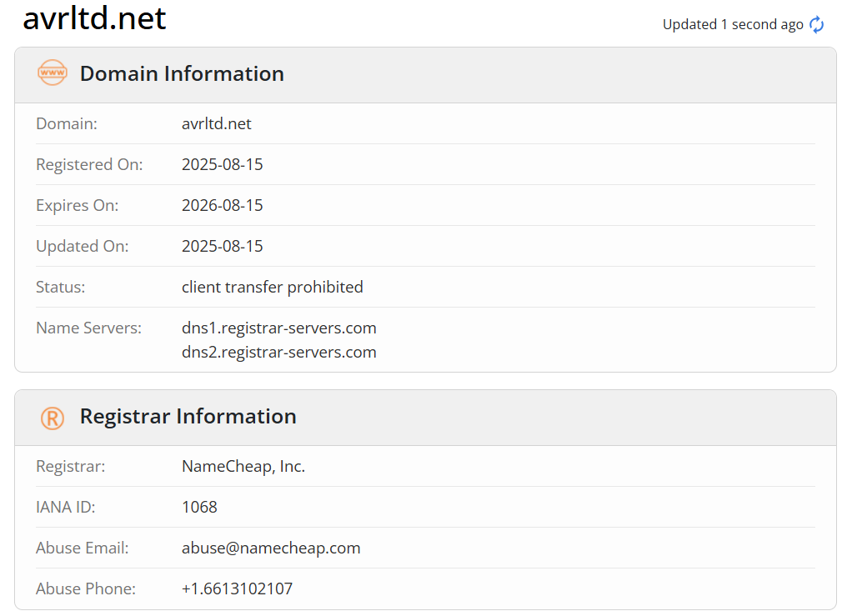Click the abuse phone number +1.6613102107
The image size is (847, 616).
(237, 588)
